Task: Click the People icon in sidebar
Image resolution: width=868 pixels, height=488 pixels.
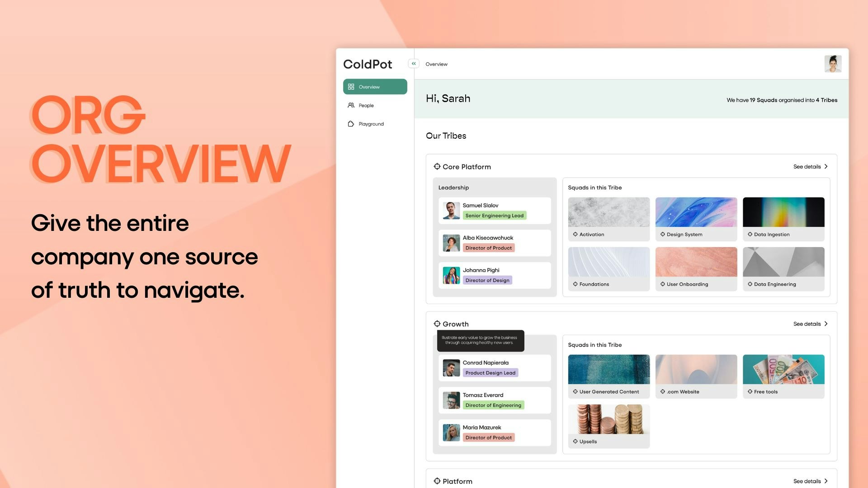Action: pos(351,105)
